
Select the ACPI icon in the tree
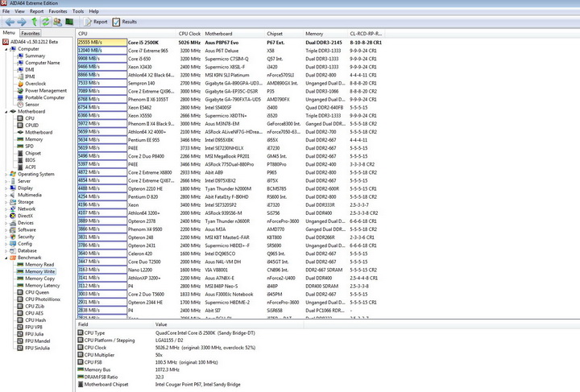click(20, 167)
